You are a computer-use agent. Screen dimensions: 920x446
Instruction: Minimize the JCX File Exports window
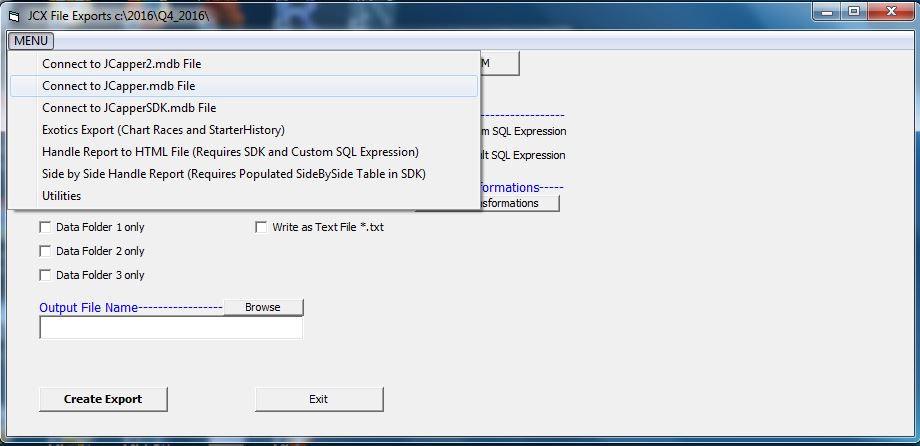[827, 11]
